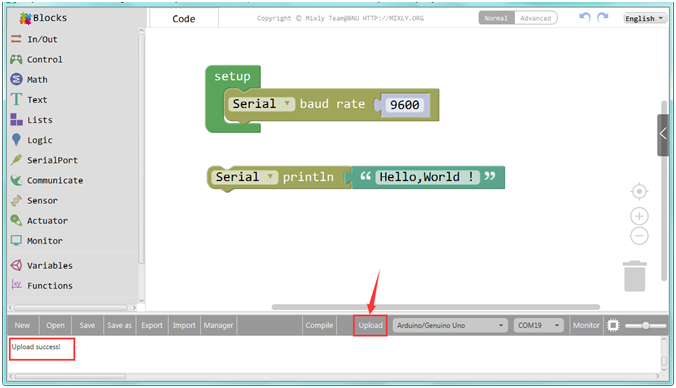Click the output console horizontal scrollbar

pos(70,376)
